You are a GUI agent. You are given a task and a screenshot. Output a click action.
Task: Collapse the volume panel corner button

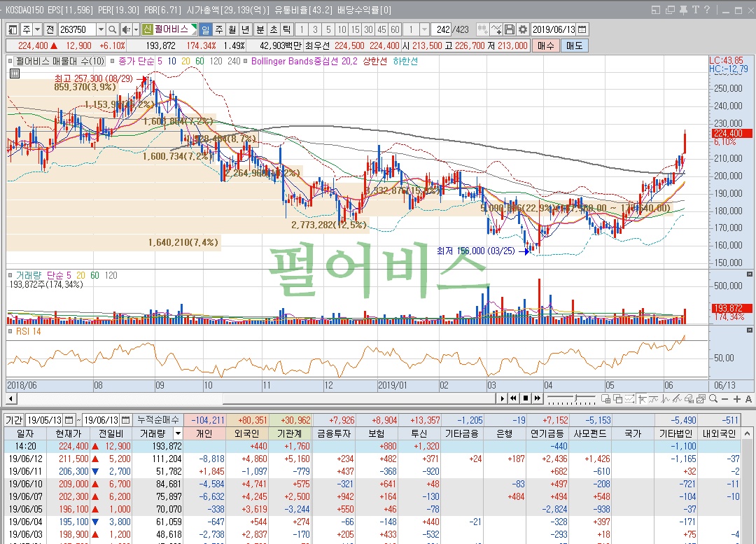749,274
